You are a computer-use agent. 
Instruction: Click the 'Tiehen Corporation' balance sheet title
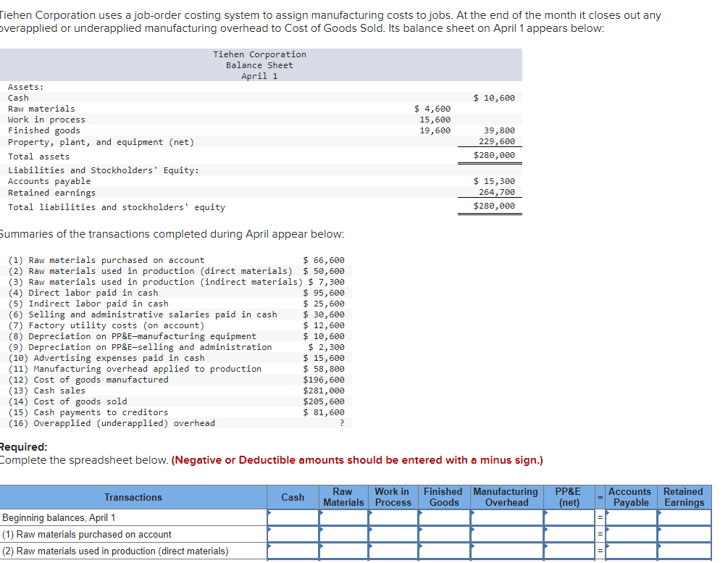coord(259,54)
